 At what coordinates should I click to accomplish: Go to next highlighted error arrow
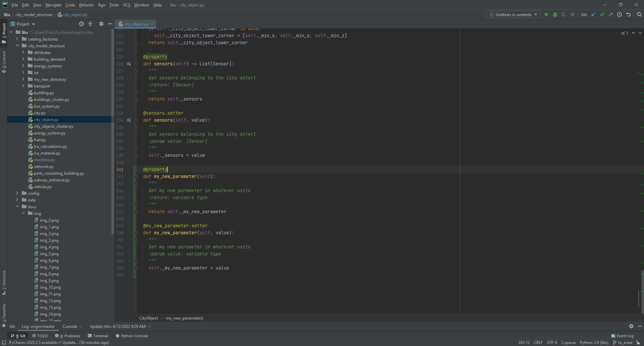click(640, 33)
